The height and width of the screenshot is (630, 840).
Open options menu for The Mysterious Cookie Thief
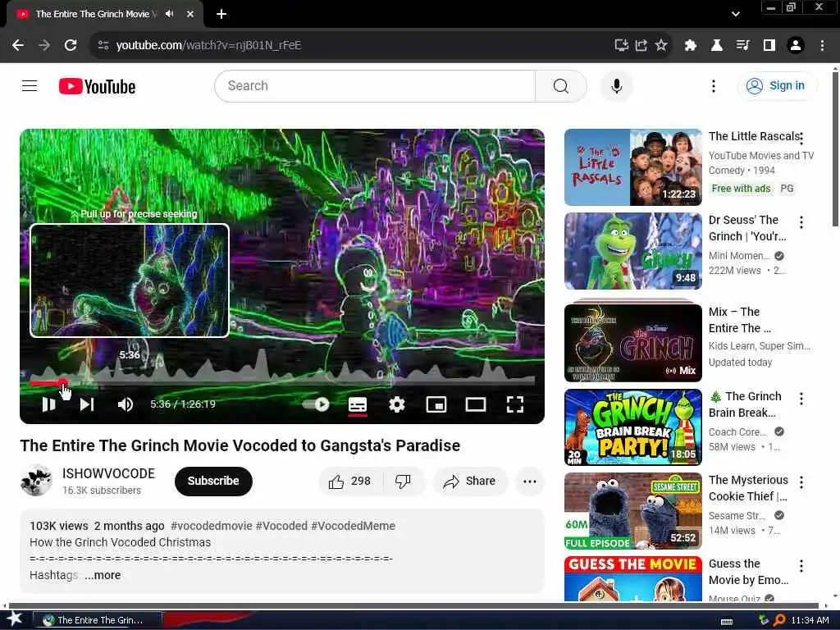click(x=801, y=482)
